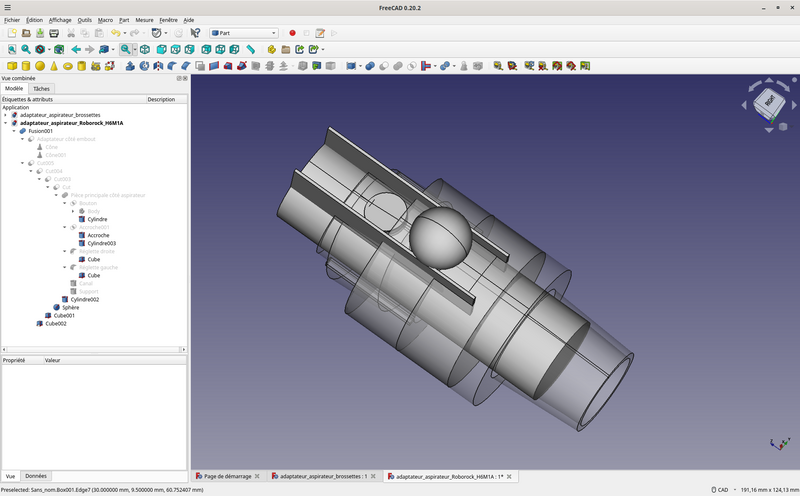Screen dimensions: 800x496
Task: Click the navigation cube in the 3D view
Action: pyautogui.click(x=770, y=101)
